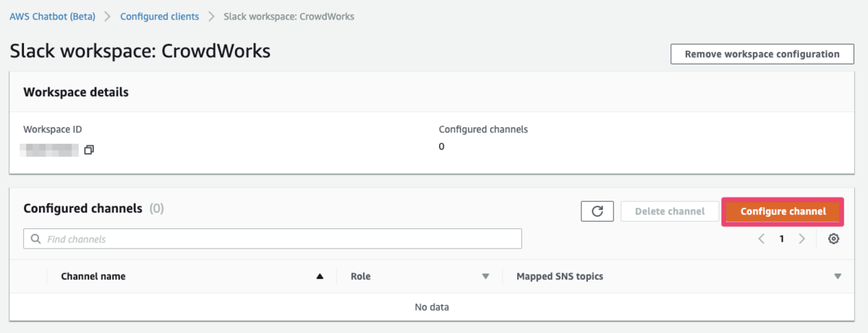Sort by Mapped SNS topics arrow
Viewport: 868px width, 333px height.
click(838, 277)
